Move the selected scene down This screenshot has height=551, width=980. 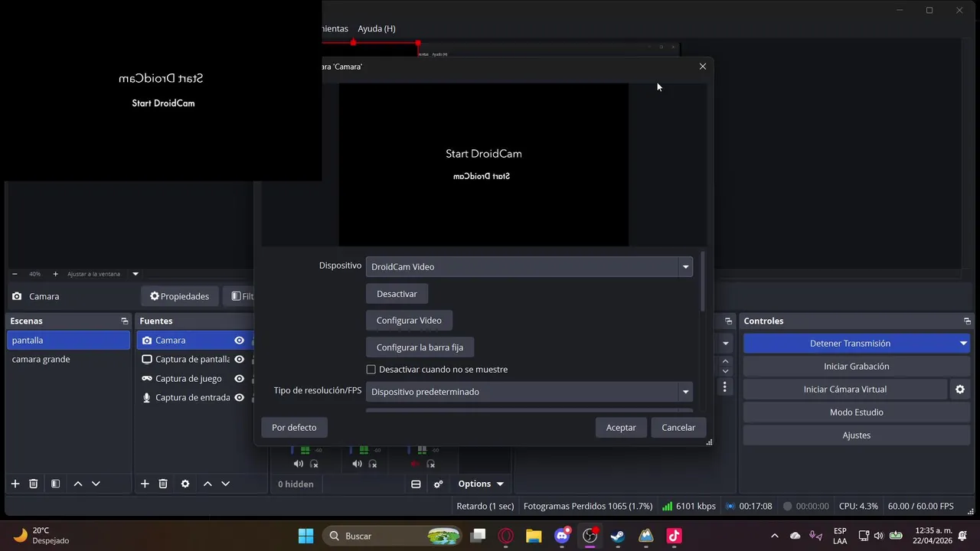point(96,484)
